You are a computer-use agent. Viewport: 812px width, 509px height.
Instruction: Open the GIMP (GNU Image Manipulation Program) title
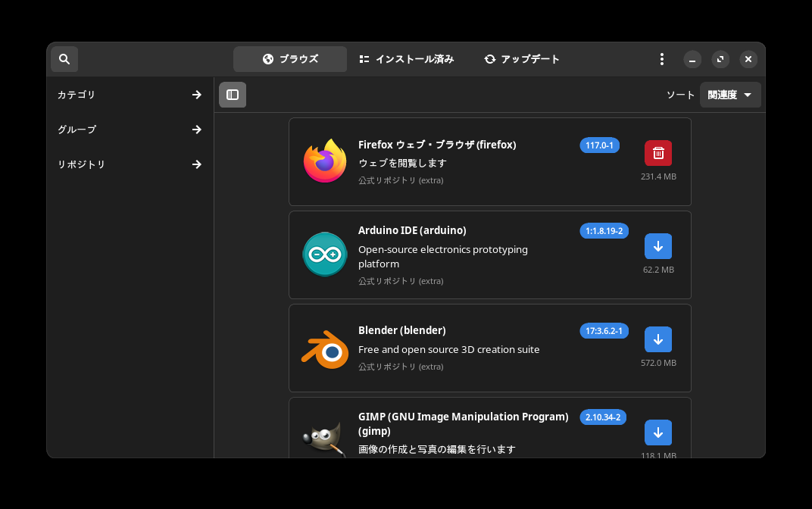click(464, 423)
